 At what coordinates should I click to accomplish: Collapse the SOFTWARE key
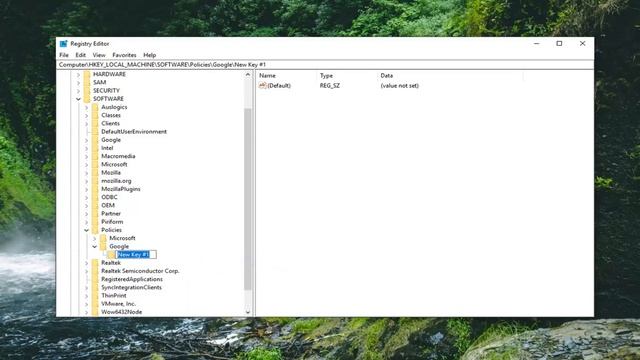pos(78,99)
